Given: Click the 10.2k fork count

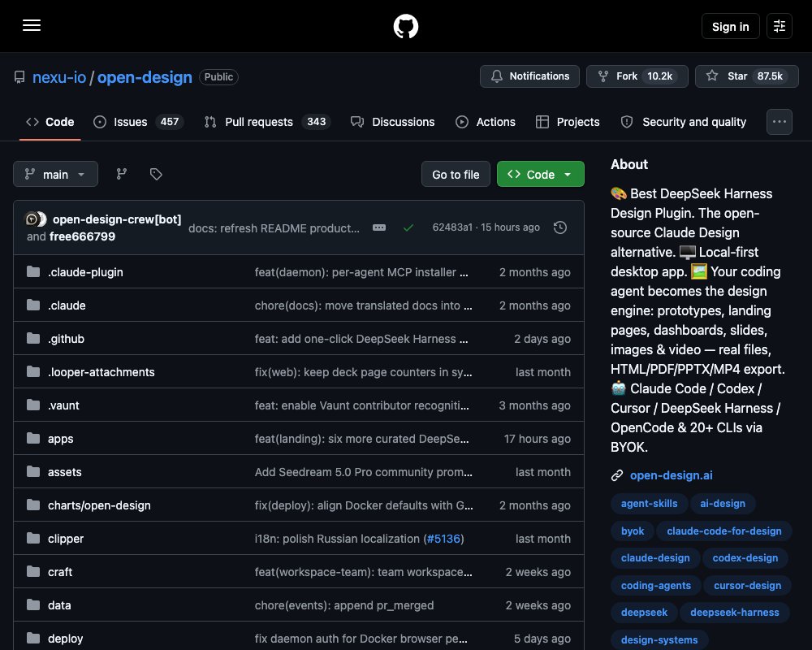Looking at the screenshot, I should tap(659, 76).
